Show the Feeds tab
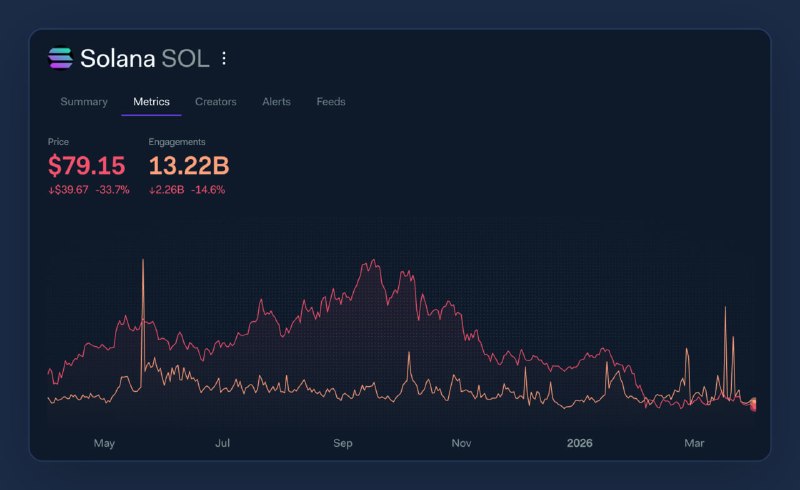The height and width of the screenshot is (490, 800). 331,102
